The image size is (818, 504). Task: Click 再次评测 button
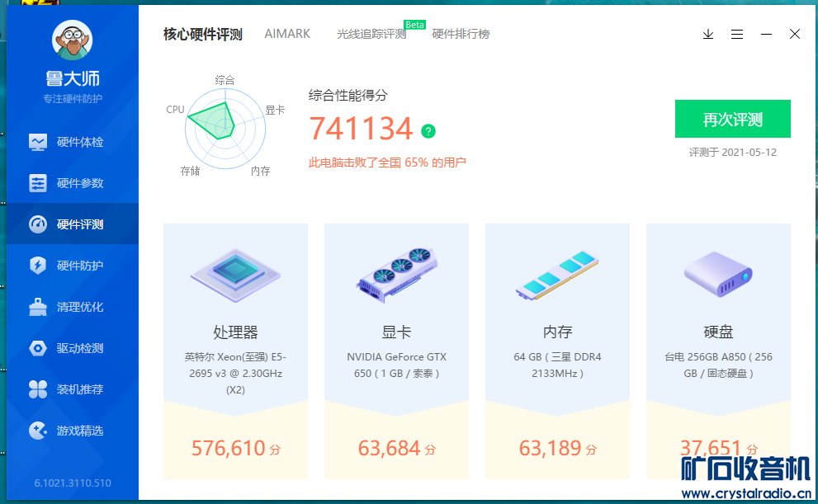pyautogui.click(x=732, y=119)
